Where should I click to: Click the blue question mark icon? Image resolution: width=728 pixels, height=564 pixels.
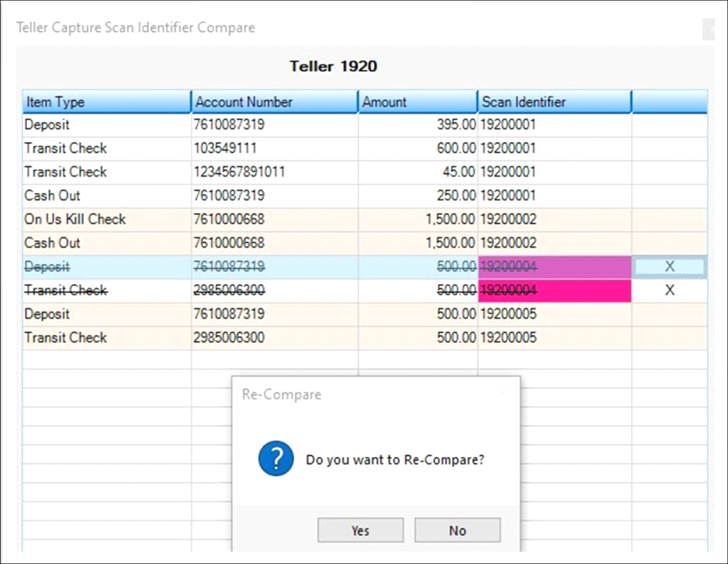click(x=276, y=458)
